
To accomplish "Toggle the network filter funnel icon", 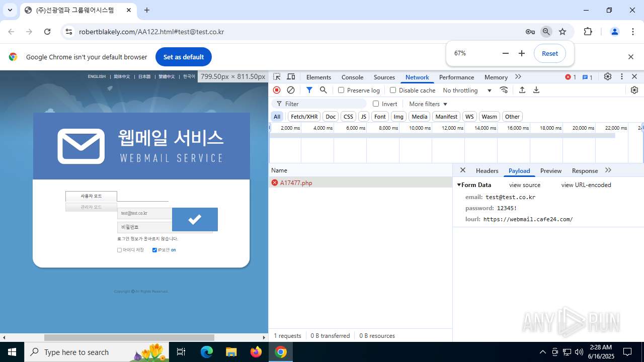I will pos(309,90).
